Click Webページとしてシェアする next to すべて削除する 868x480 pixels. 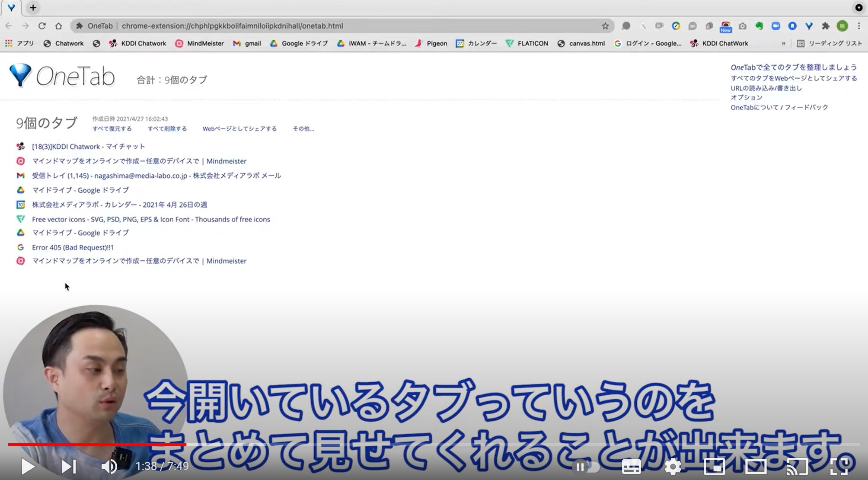point(239,129)
